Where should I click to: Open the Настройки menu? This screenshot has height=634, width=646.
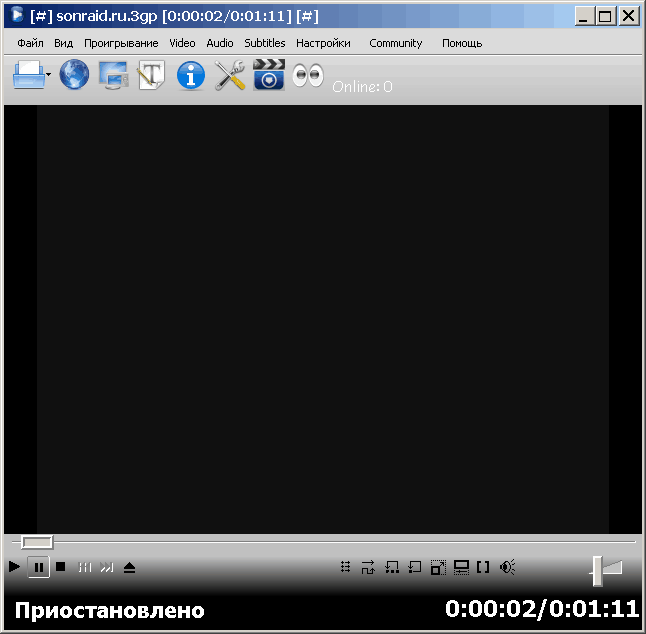click(323, 43)
